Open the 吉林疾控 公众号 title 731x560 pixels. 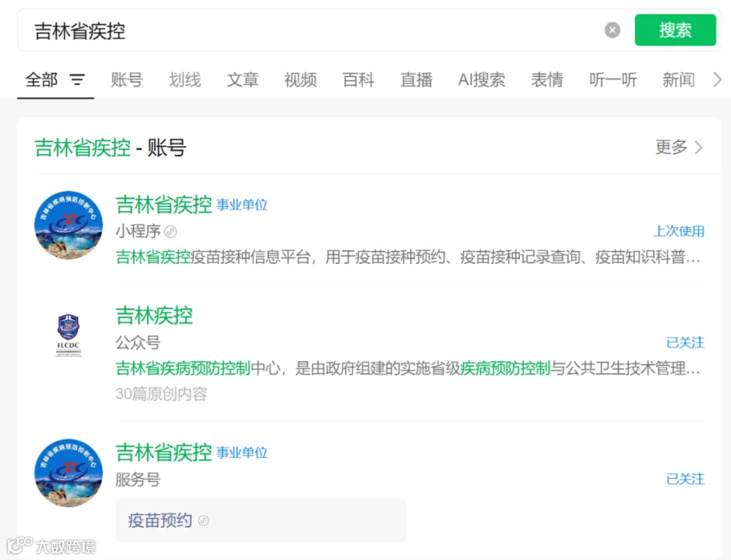pyautogui.click(x=154, y=316)
